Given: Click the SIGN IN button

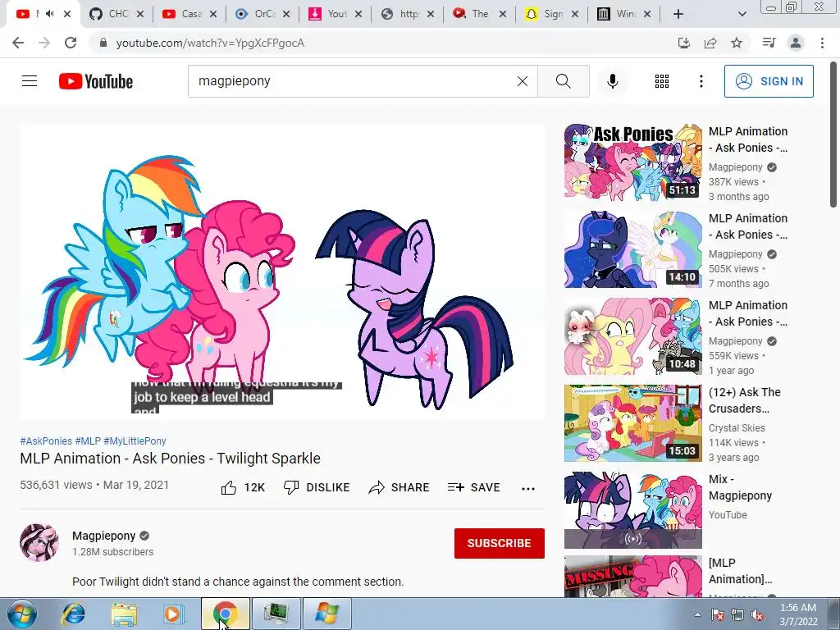Looking at the screenshot, I should pos(769,81).
